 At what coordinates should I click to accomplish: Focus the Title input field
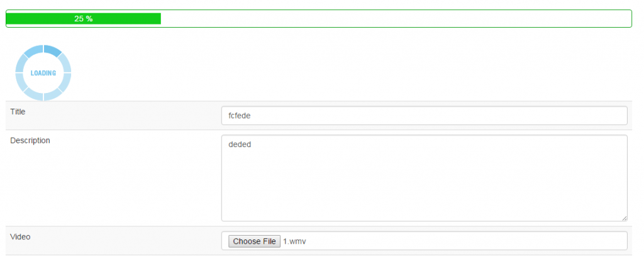pos(425,116)
